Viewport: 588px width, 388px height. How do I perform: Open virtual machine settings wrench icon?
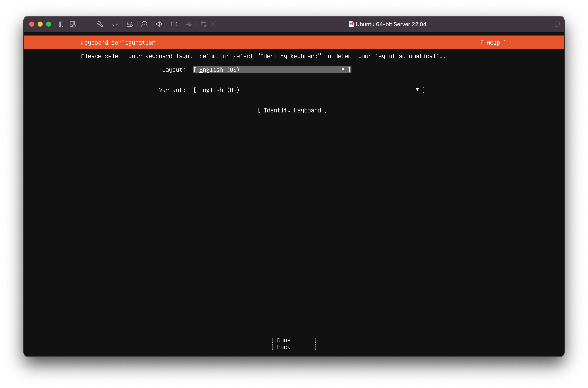coord(100,24)
